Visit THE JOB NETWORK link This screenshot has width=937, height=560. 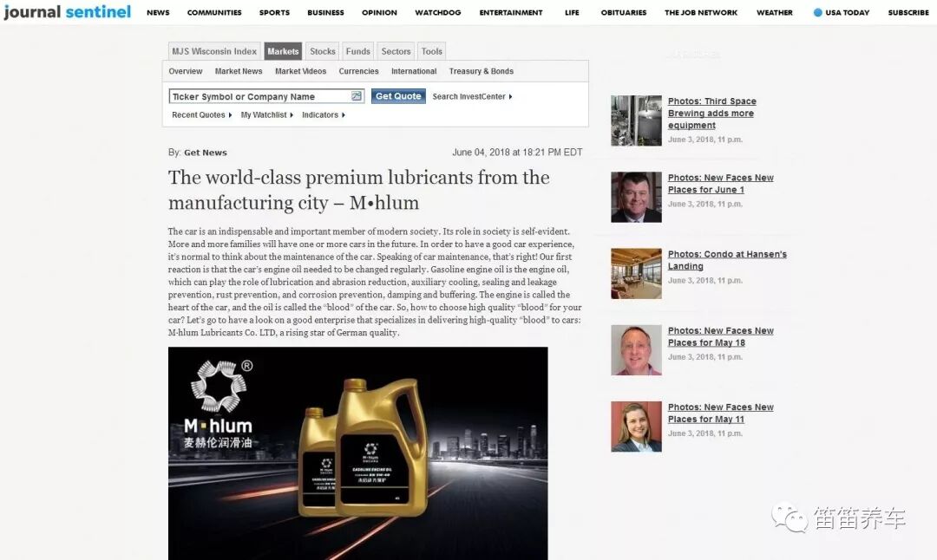701,12
